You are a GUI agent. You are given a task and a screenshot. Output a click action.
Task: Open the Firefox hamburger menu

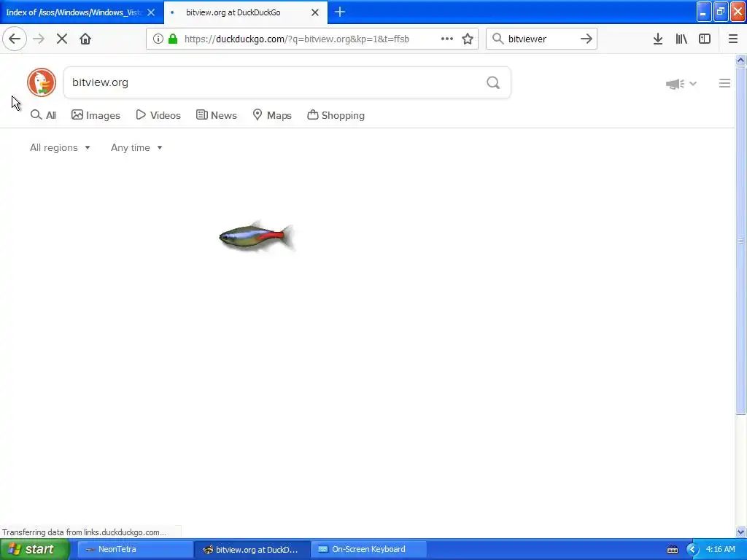(732, 39)
